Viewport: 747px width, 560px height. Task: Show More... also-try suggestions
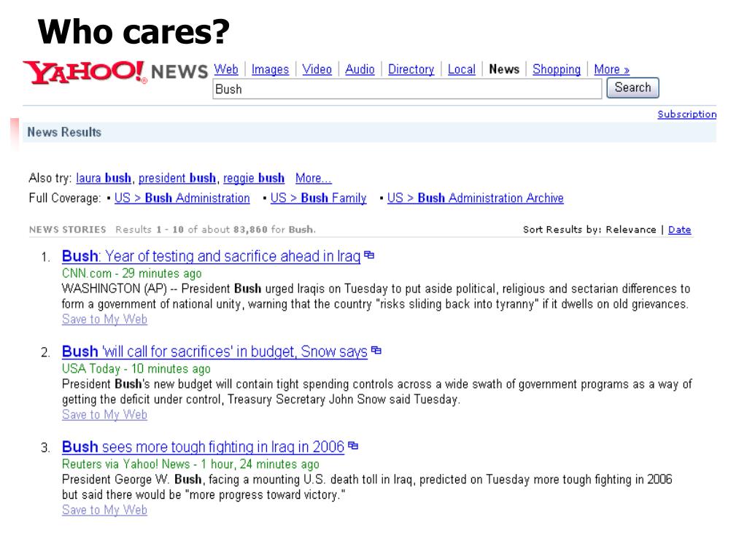(314, 178)
